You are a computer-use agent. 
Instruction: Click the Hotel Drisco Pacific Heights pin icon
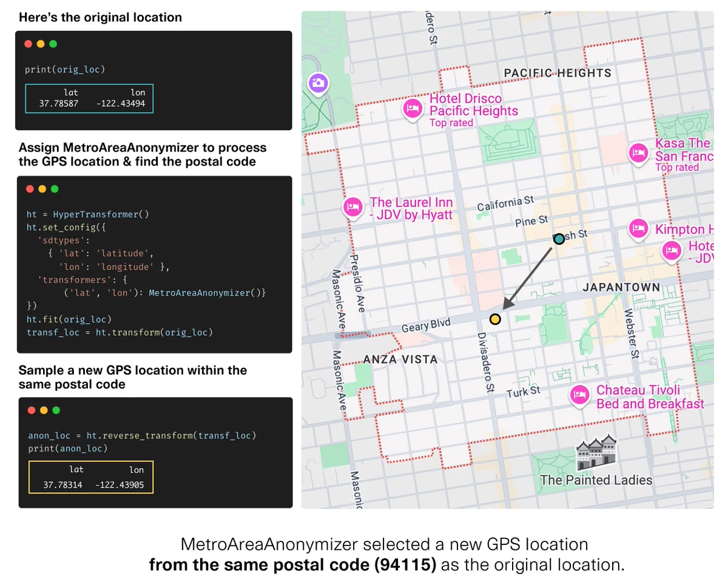pos(413,109)
